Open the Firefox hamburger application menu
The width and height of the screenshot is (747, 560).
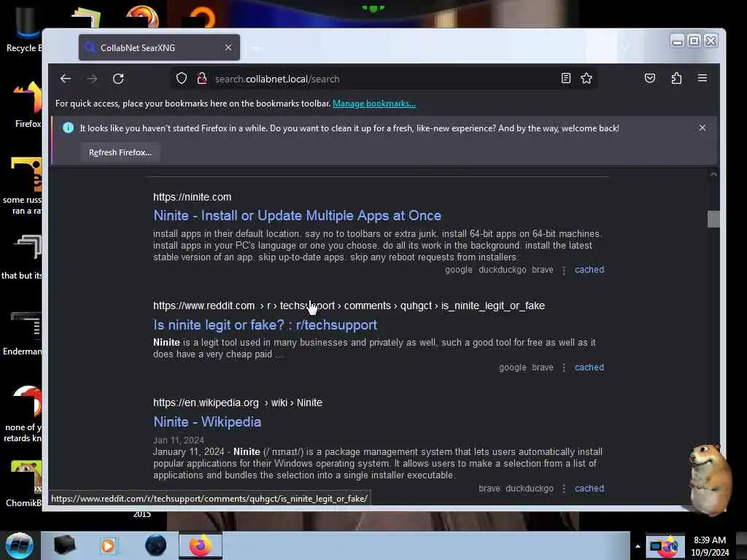tap(703, 78)
